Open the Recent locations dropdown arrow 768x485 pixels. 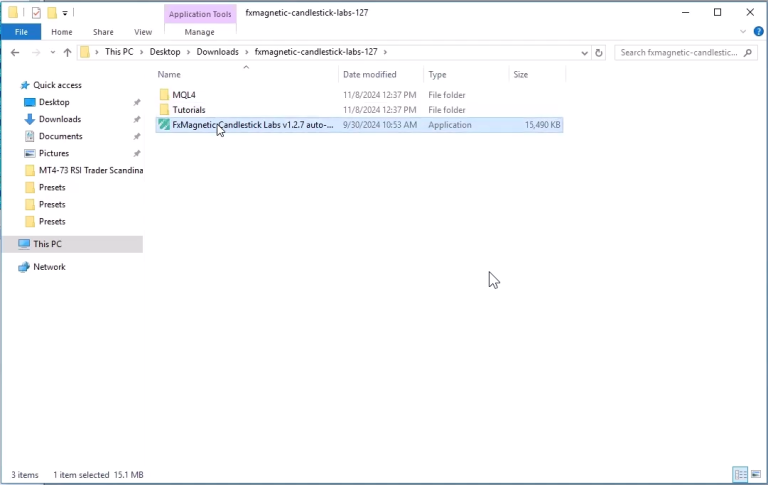pyautogui.click(x=52, y=52)
